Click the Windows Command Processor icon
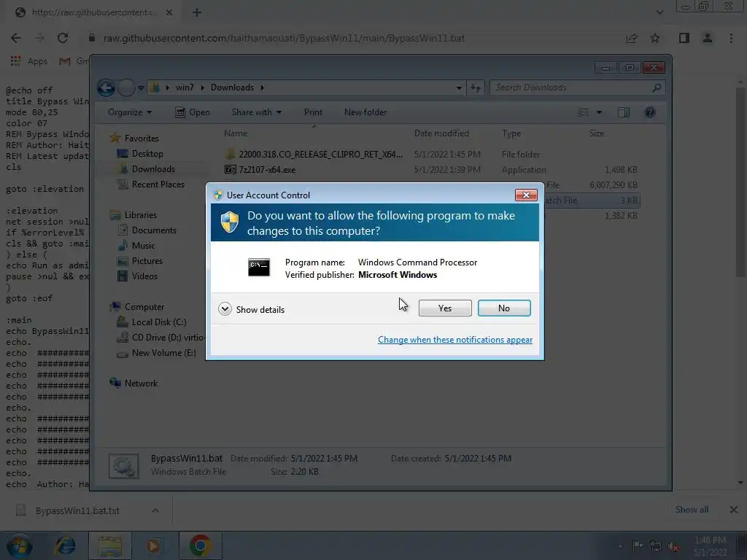The image size is (747, 560). pyautogui.click(x=259, y=267)
